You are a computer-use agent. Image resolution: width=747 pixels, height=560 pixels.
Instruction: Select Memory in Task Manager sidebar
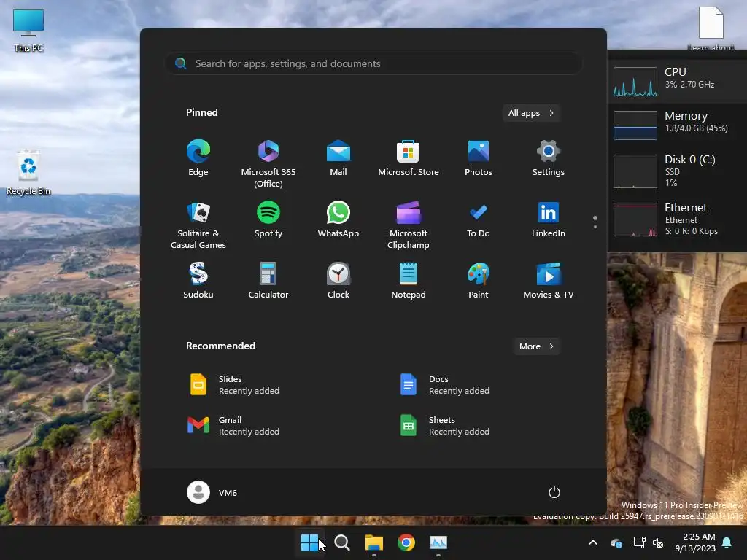pos(678,125)
